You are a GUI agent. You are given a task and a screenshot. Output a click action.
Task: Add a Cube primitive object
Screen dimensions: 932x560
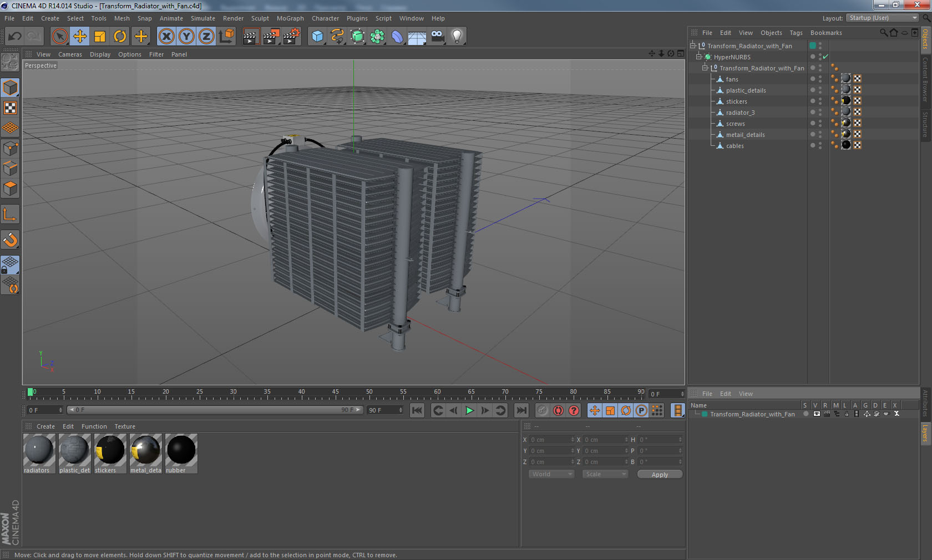(317, 37)
